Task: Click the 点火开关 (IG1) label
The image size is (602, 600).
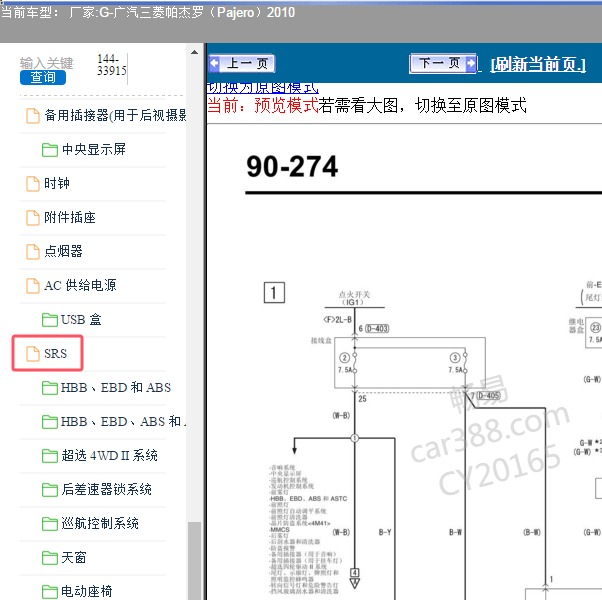Action: [x=354, y=298]
